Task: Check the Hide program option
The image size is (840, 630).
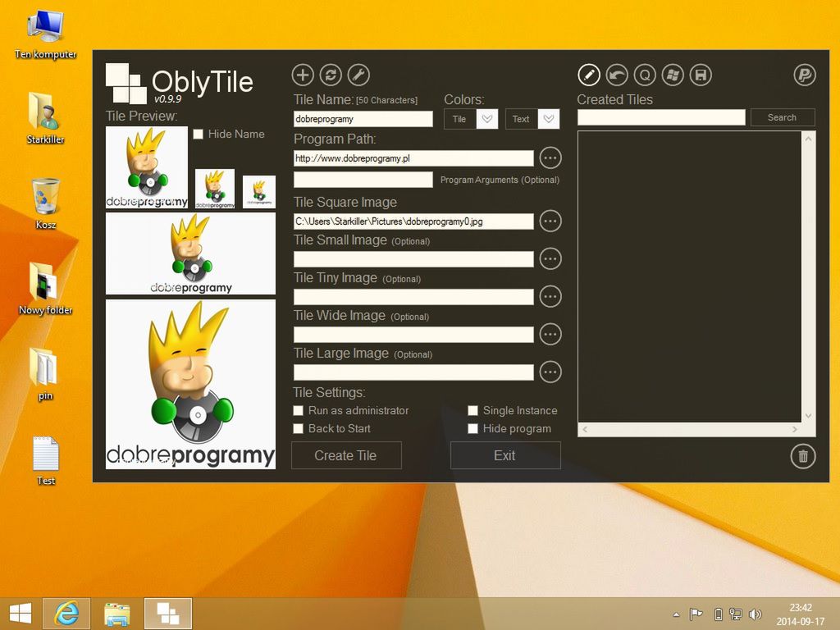Action: pyautogui.click(x=472, y=428)
